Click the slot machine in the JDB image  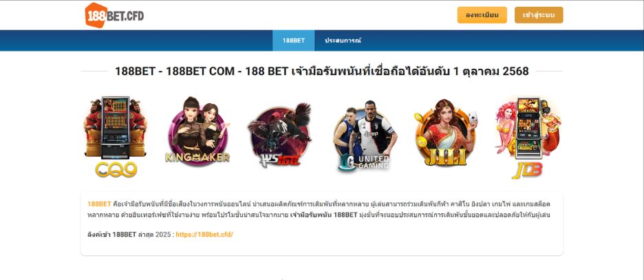(x=528, y=127)
